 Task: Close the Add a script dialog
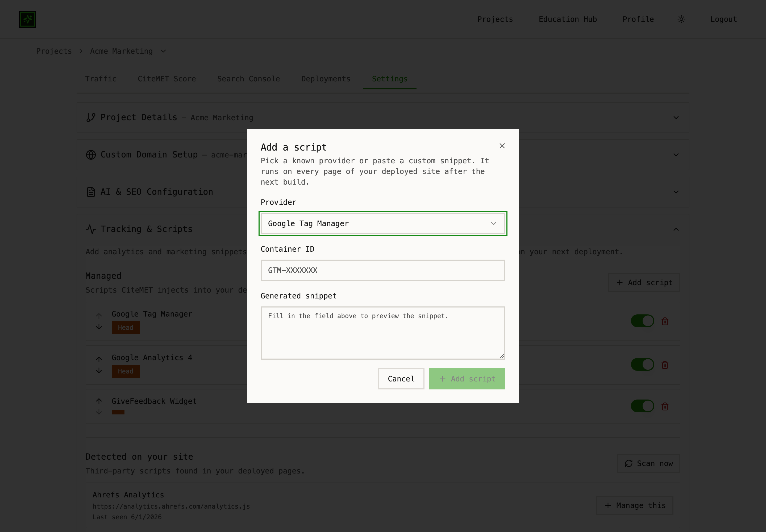point(502,146)
